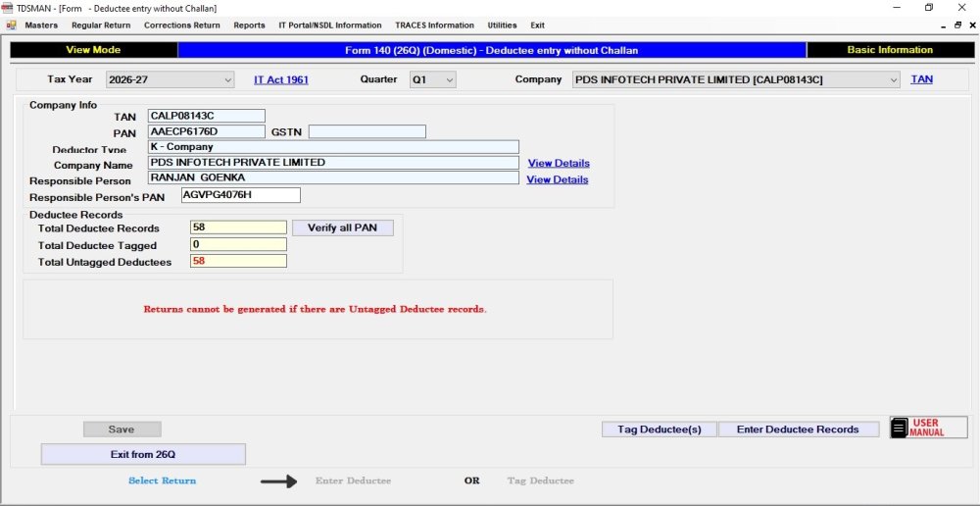This screenshot has width=980, height=506.
Task: Click the Exit menu item
Action: tap(537, 25)
